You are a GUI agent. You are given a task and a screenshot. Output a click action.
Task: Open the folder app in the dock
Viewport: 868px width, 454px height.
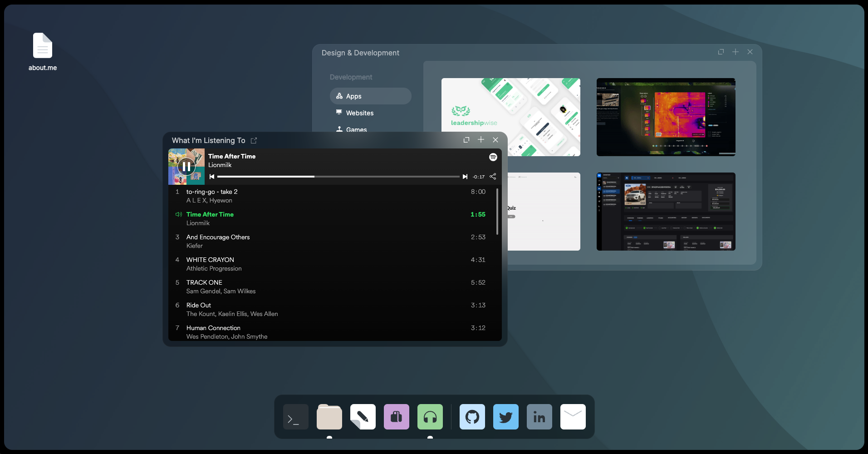tap(329, 416)
